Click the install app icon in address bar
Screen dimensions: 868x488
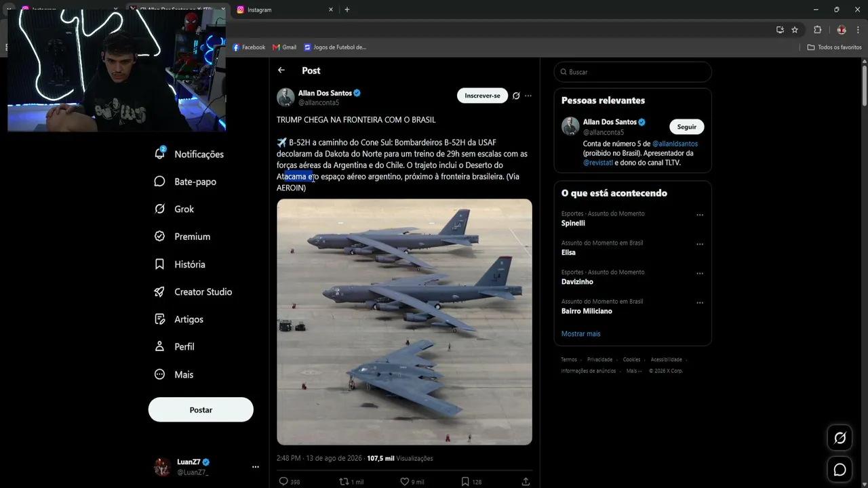(780, 30)
